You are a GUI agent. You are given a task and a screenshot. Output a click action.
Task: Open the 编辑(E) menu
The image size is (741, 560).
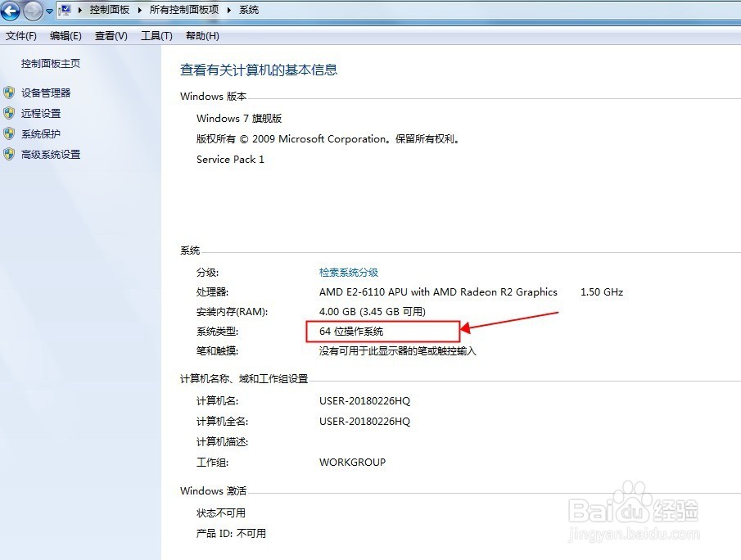point(66,36)
